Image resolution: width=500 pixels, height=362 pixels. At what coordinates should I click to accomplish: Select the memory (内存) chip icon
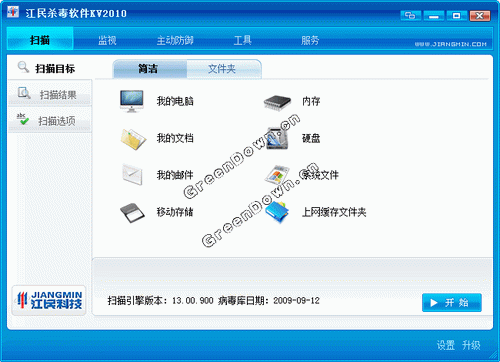pos(277,102)
